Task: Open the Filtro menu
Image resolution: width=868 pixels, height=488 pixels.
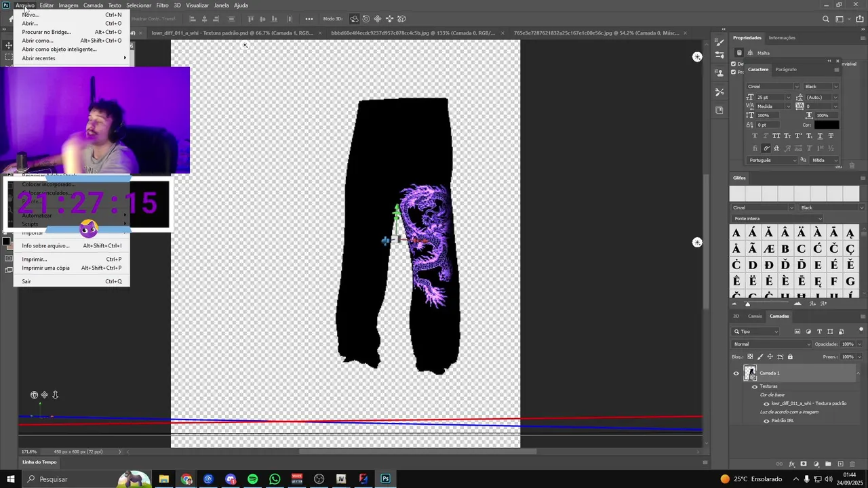Action: coord(162,5)
